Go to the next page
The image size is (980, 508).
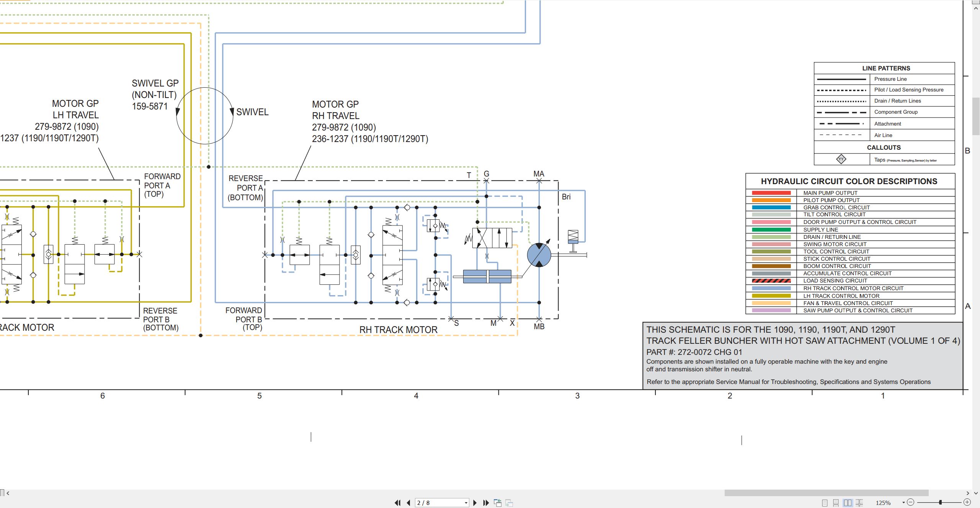click(475, 503)
